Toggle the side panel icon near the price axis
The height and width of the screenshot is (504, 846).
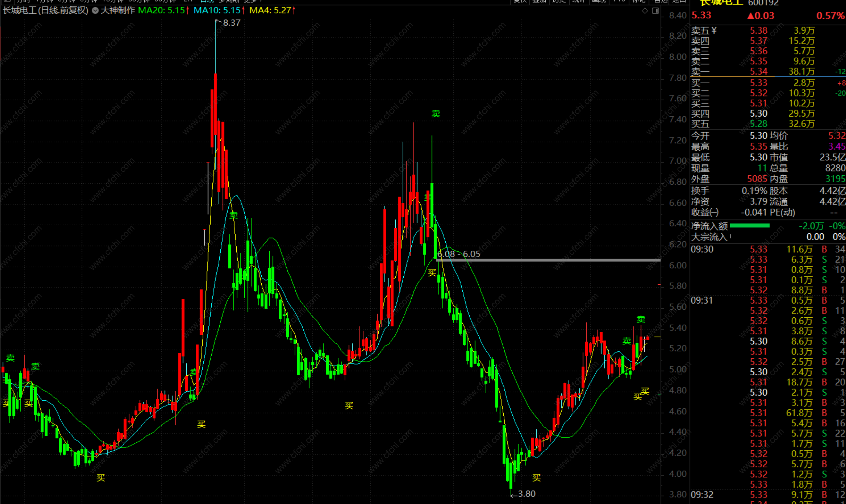point(656,11)
